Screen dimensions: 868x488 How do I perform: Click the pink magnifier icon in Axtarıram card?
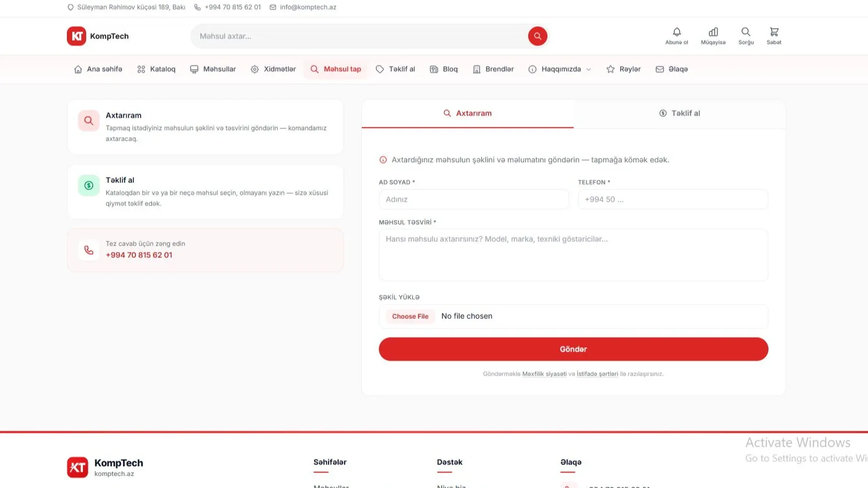(89, 121)
